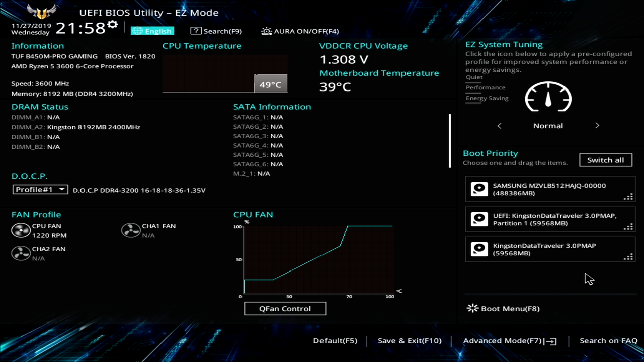This screenshot has height=362, width=644.
Task: Click the SATA6G_1 N/A row
Action: 258,117
